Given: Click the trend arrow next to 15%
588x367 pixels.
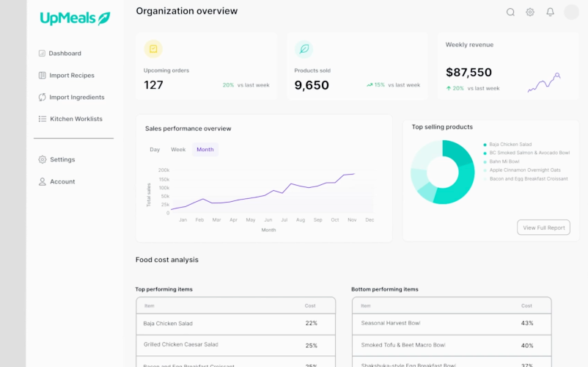Looking at the screenshot, I should [370, 85].
